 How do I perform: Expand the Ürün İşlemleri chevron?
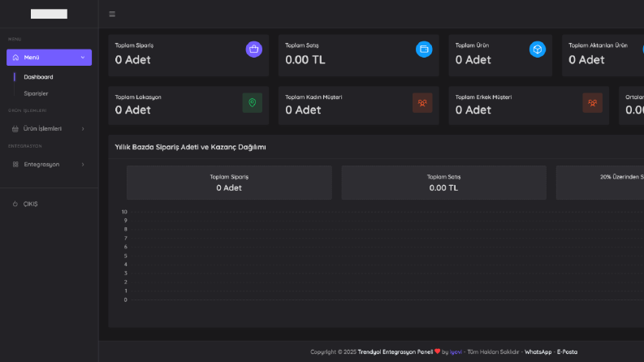tap(83, 129)
